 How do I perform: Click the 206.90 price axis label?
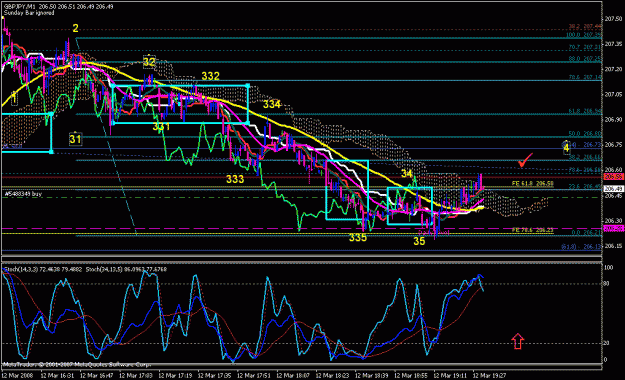point(613,120)
